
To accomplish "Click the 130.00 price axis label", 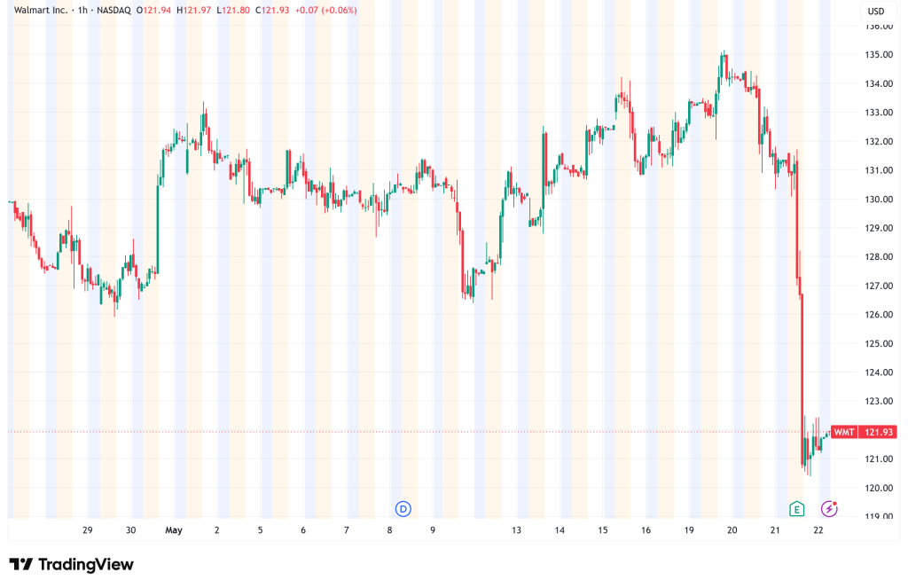I will [879, 200].
